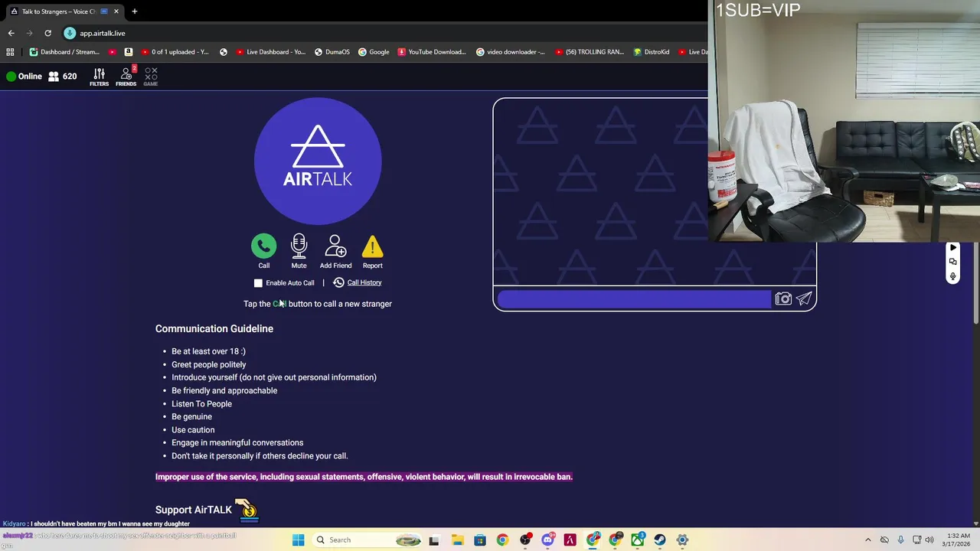Image resolution: width=980 pixels, height=551 pixels.
Task: Click the camera icon in chat box
Action: tap(782, 299)
